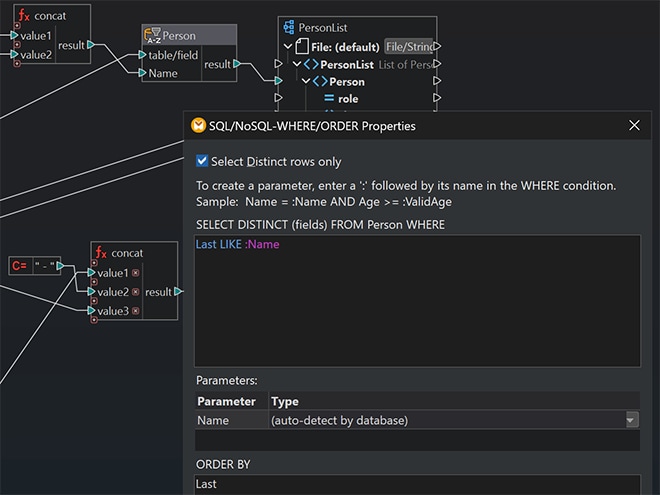Click the File row output connector

437,46
